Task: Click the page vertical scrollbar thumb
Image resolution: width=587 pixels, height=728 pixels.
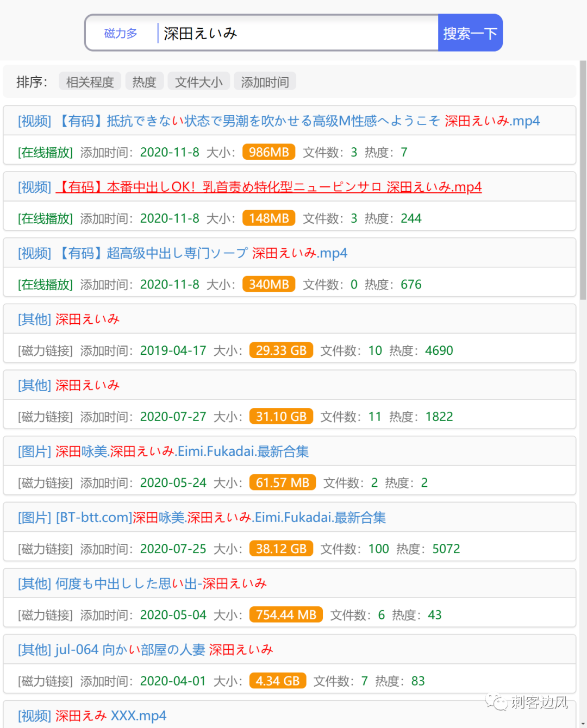Action: (x=583, y=179)
